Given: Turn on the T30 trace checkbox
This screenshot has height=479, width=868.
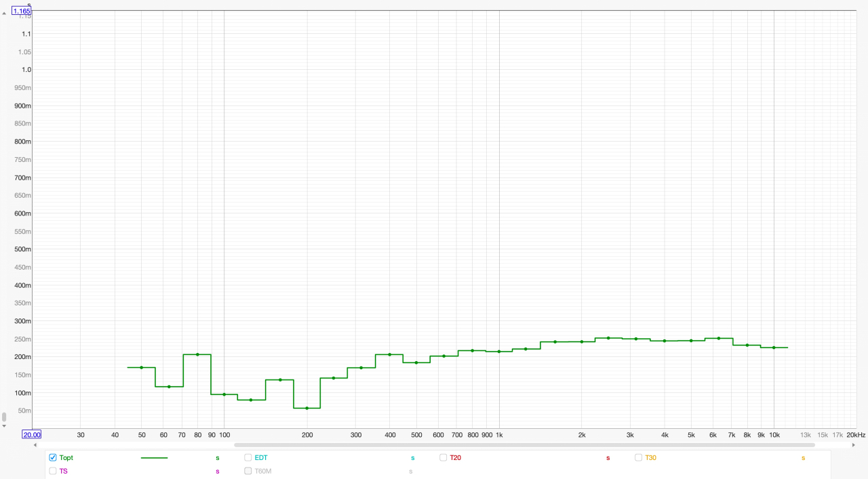Looking at the screenshot, I should tap(639, 458).
